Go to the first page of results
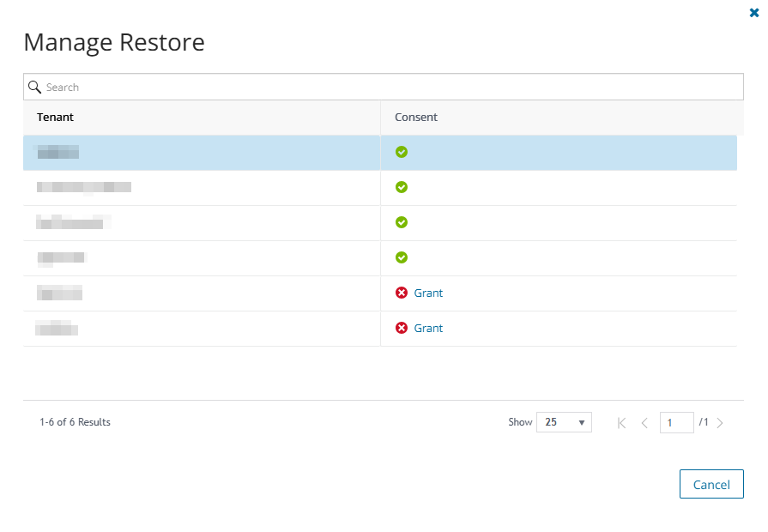This screenshot has width=768, height=532. point(622,423)
